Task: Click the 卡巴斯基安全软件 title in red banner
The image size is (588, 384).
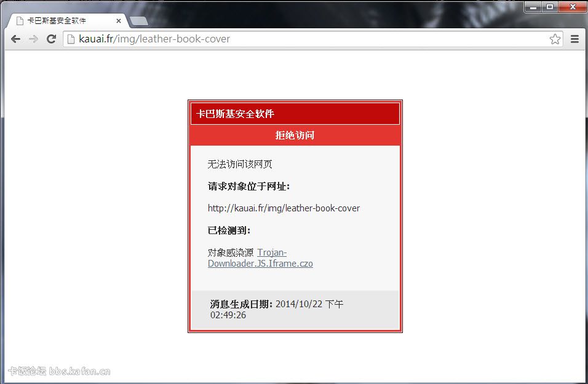Action: click(x=235, y=114)
